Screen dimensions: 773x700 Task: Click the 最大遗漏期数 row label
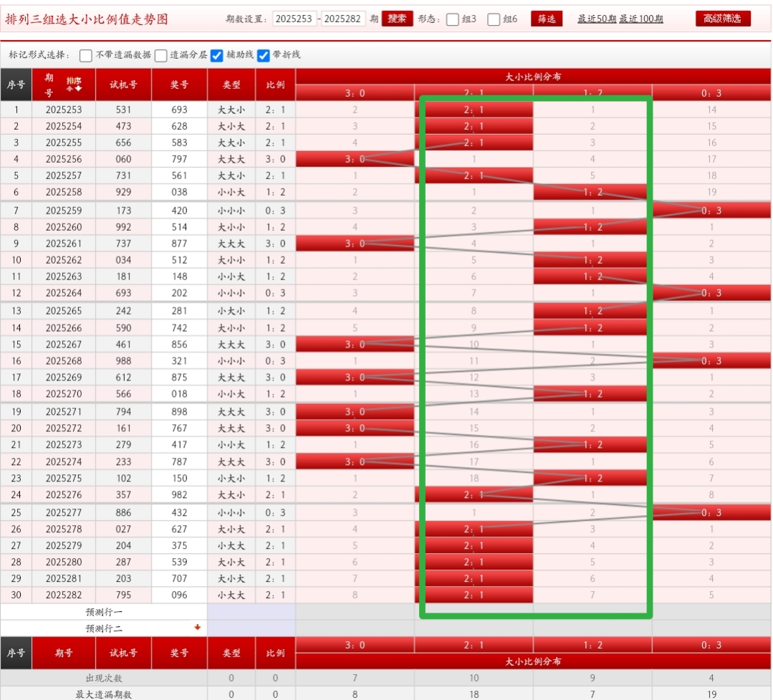104,694
